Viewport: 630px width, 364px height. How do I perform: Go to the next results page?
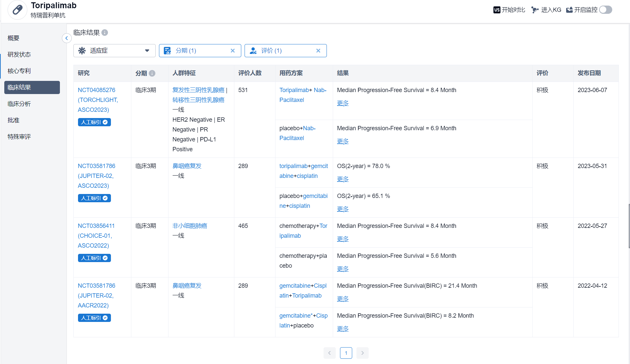tap(362, 353)
